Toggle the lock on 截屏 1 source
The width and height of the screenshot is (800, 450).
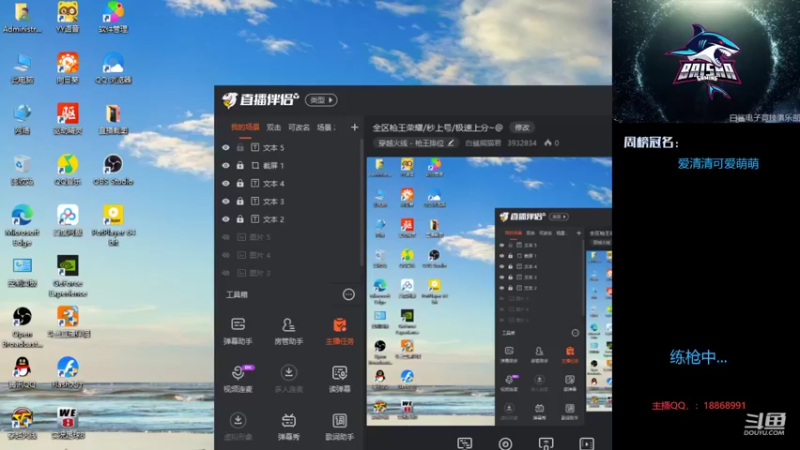click(x=240, y=165)
